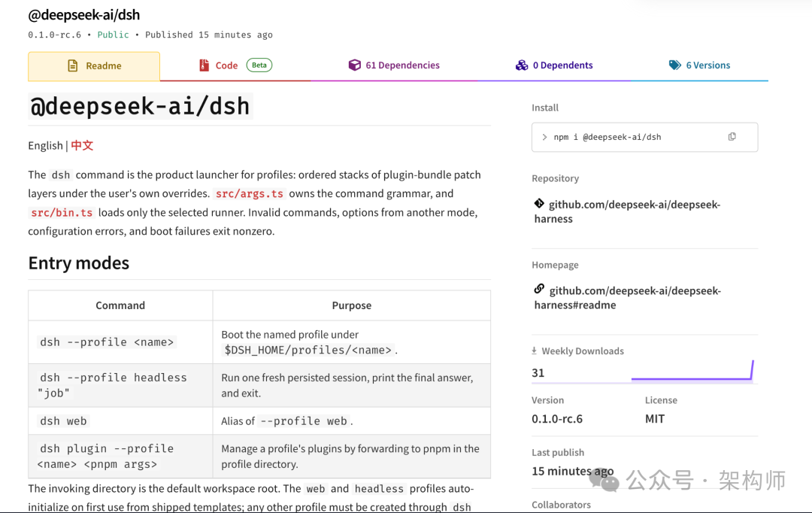Screen dimensions: 812x513
Task: View the 0 Dependents tab
Action: (554, 65)
